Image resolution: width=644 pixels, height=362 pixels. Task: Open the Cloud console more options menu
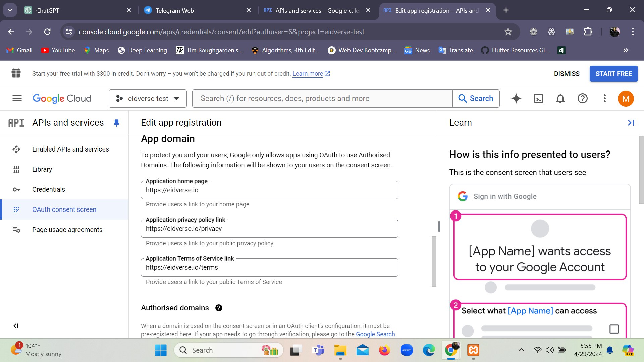(605, 98)
